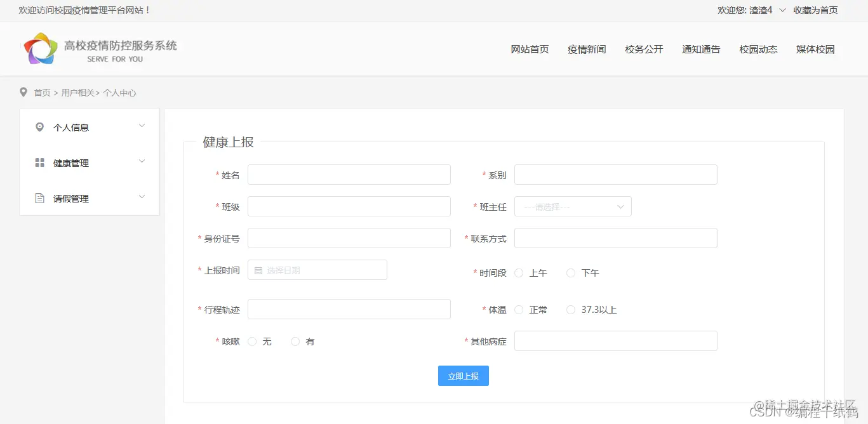
Task: Click the calendar icon in 上报时间 field
Action: (x=258, y=270)
